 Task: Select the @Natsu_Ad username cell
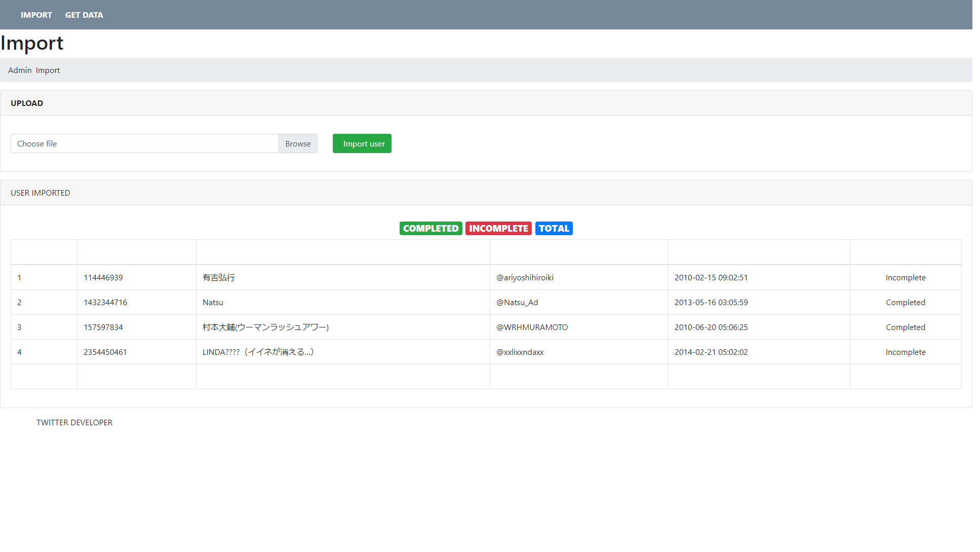pos(517,302)
